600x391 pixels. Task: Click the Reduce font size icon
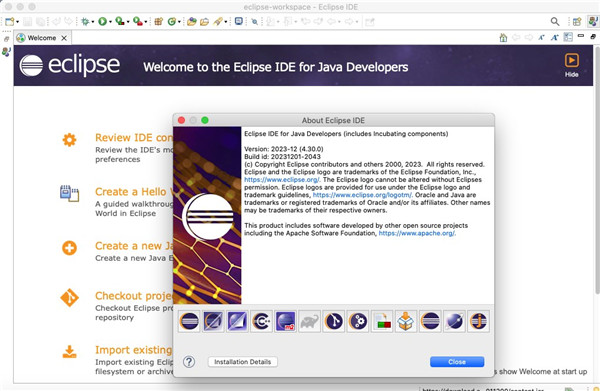click(x=541, y=37)
